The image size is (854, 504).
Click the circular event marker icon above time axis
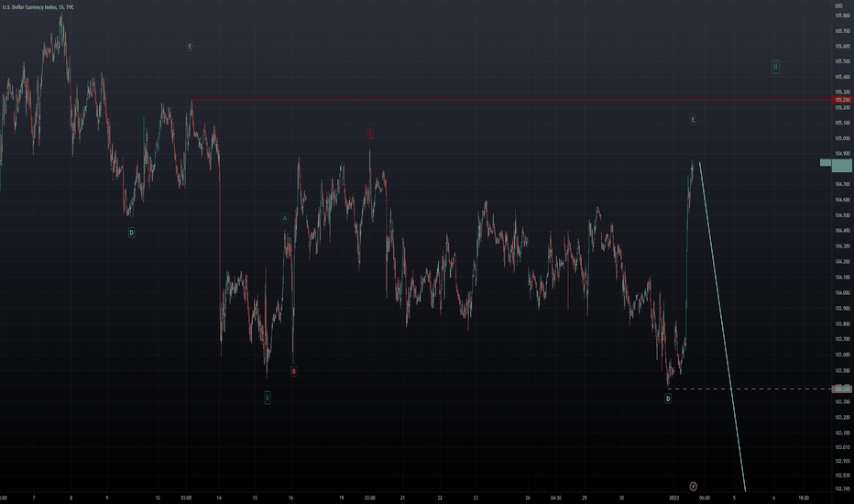click(694, 486)
